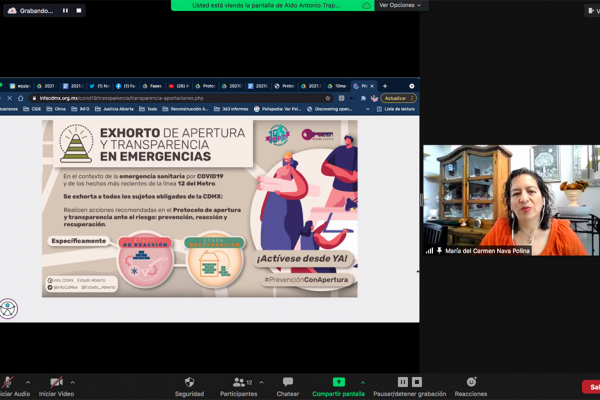600x400 pixels.
Task: Switch to the Fases browser tab
Action: [152, 86]
